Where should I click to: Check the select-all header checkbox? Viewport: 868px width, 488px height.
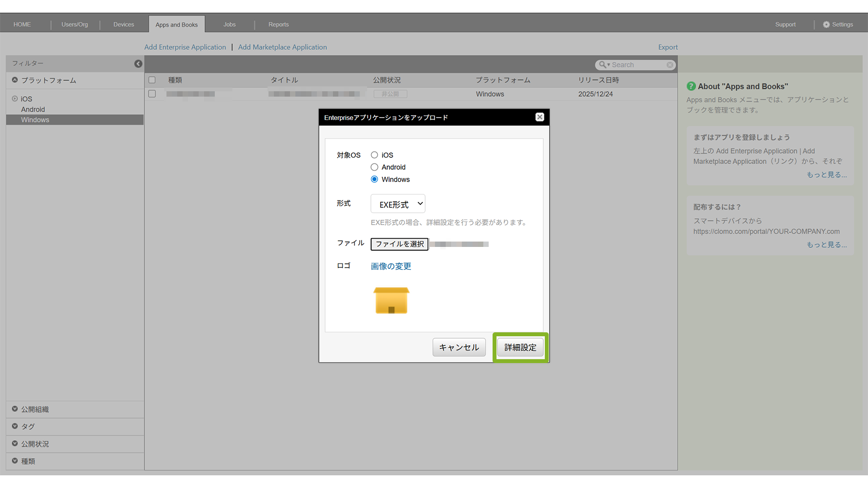[x=152, y=80]
